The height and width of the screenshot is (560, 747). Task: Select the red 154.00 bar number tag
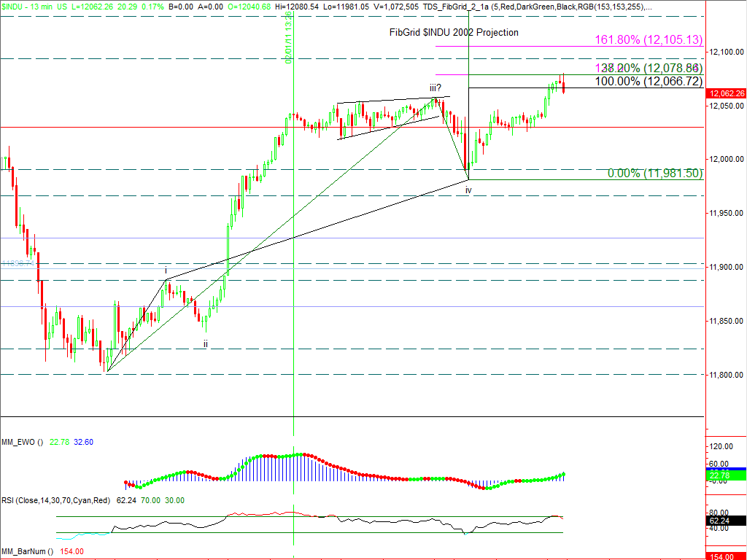725,556
